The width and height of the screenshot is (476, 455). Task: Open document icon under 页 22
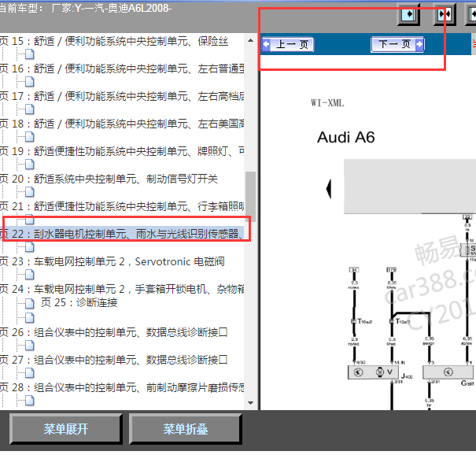click(29, 247)
